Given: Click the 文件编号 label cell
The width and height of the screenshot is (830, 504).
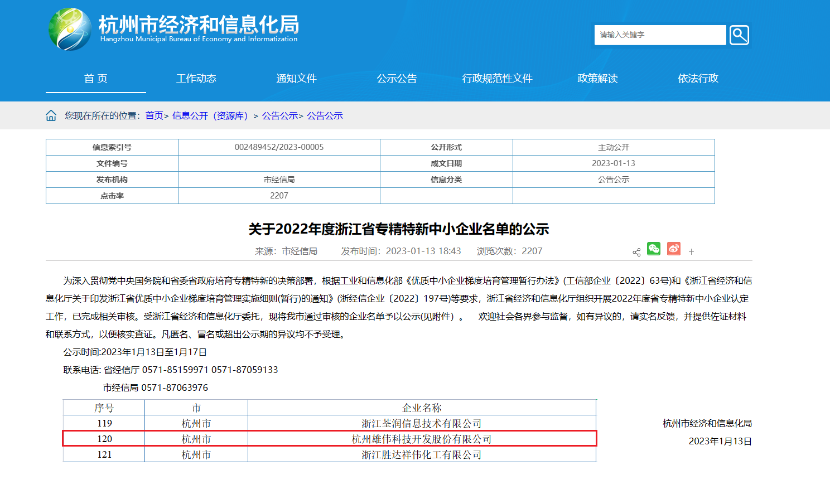Looking at the screenshot, I should (112, 163).
